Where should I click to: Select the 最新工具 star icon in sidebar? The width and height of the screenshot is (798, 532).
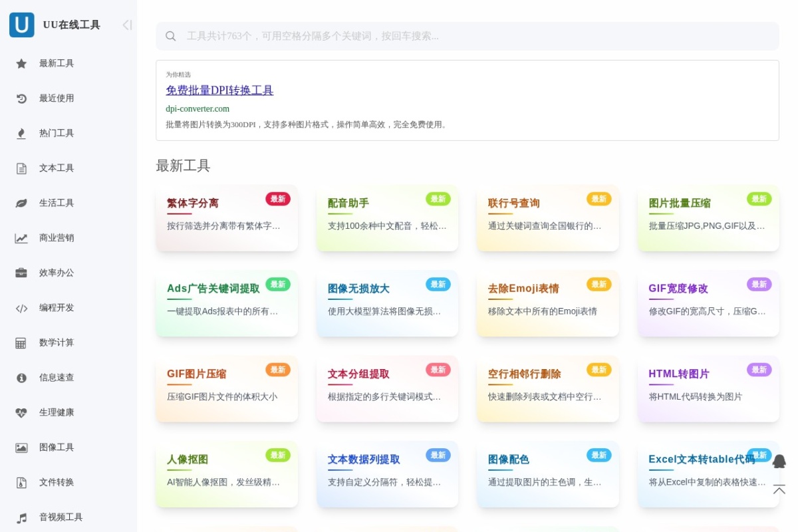tap(21, 63)
